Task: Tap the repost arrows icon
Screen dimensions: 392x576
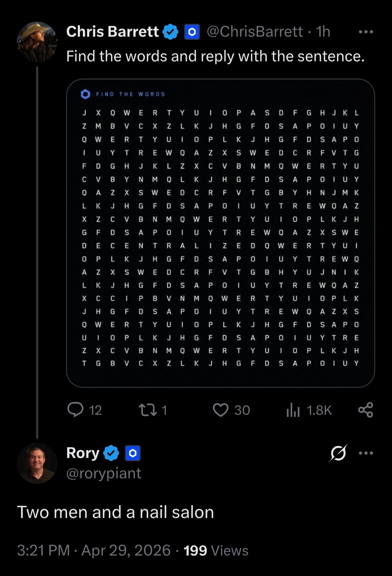Action: (148, 410)
